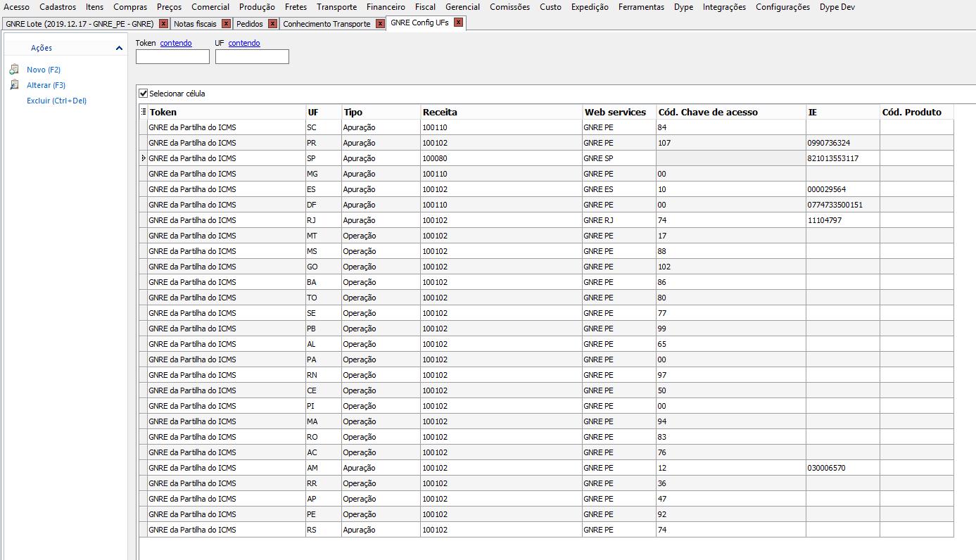Click the Alterar (F3) edit icon
The width and height of the screenshot is (976, 560).
14,85
